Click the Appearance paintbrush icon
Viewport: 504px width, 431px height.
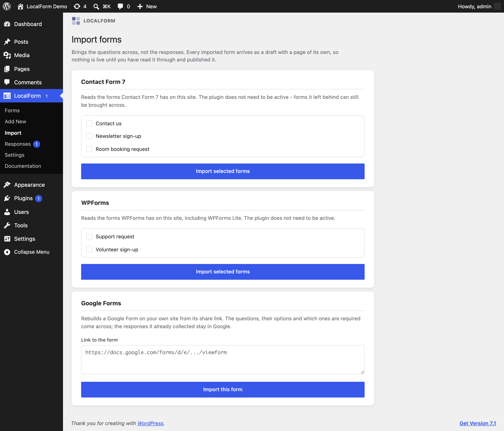coord(7,185)
